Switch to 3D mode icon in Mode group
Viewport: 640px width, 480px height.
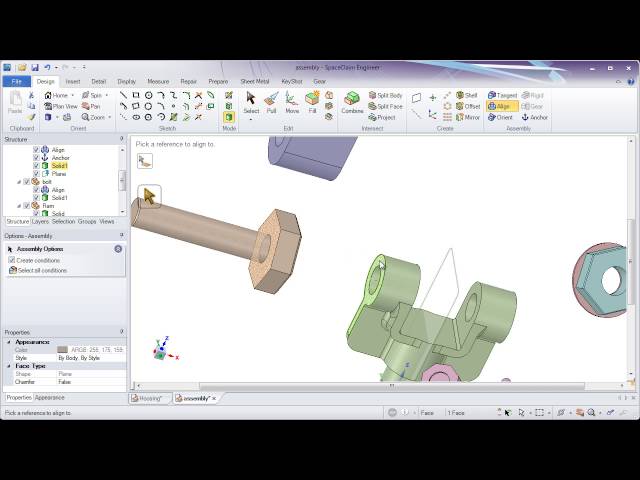pyautogui.click(x=229, y=117)
